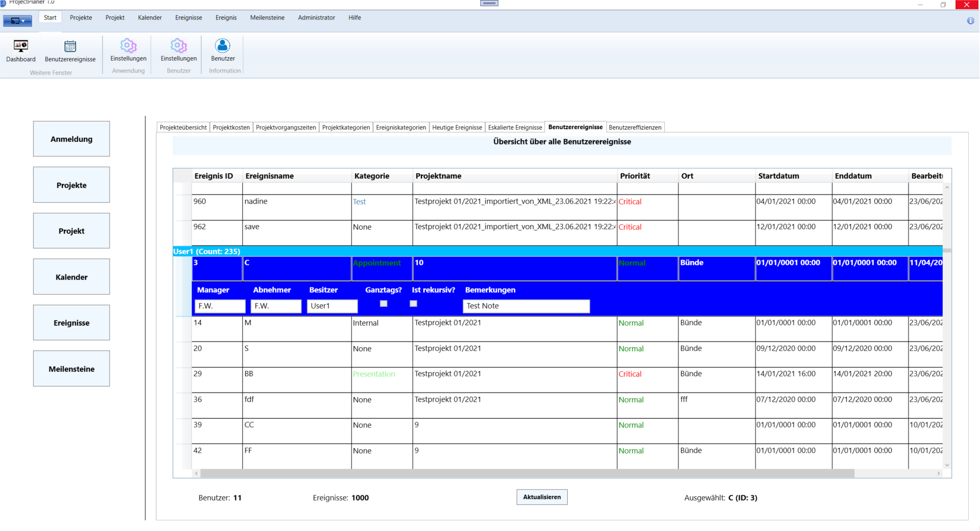Switch to the Benutzereffizienzen tab
Image resolution: width=980 pixels, height=531 pixels.
pos(635,127)
